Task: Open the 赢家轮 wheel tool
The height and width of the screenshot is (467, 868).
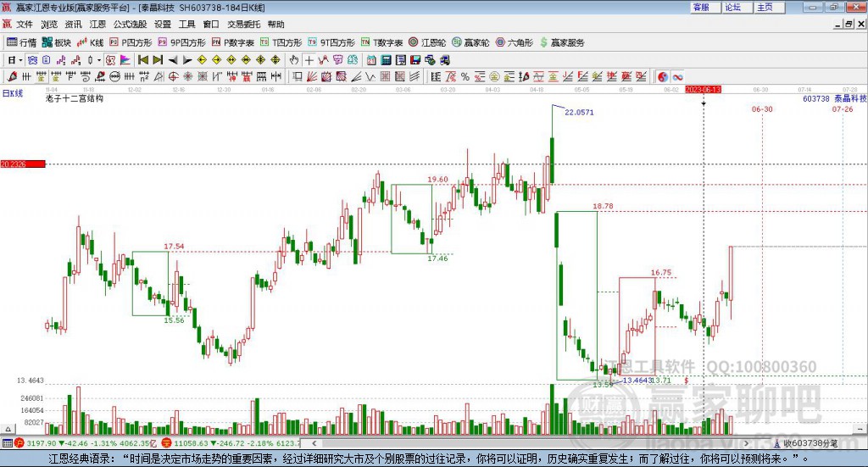Action: [471, 42]
